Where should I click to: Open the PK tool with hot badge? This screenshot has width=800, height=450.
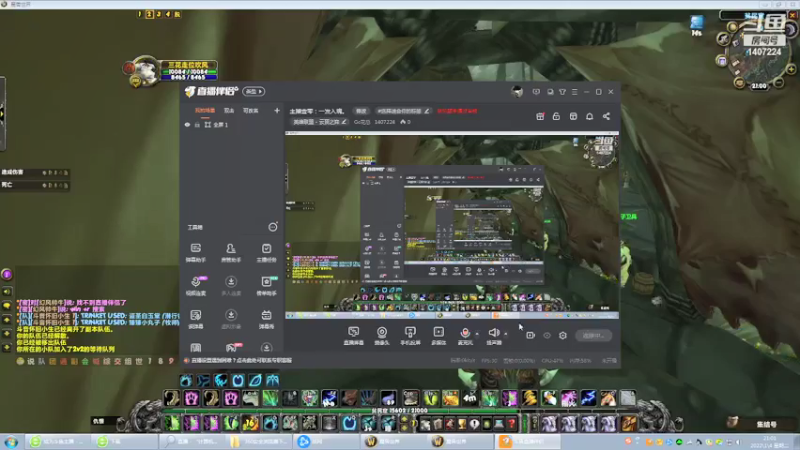pos(231,347)
